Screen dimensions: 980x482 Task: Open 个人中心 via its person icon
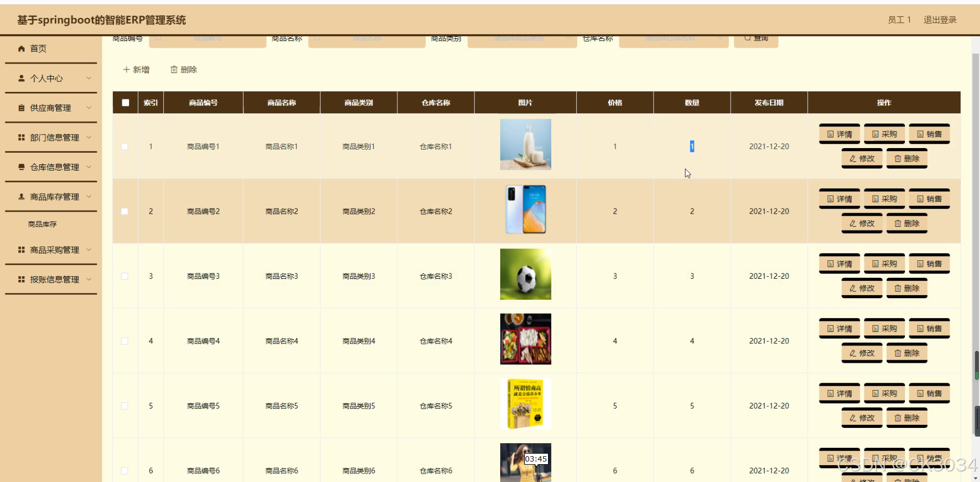(22, 78)
